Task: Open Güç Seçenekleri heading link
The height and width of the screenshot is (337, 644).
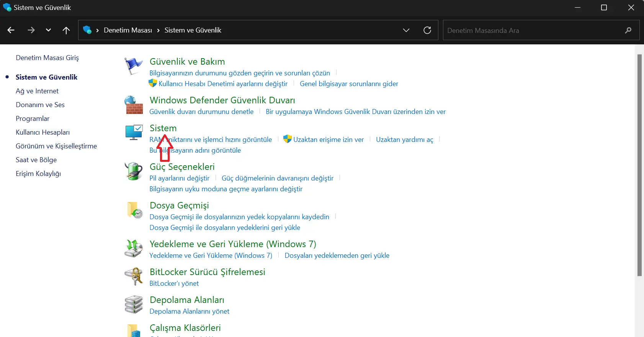Action: pos(182,167)
